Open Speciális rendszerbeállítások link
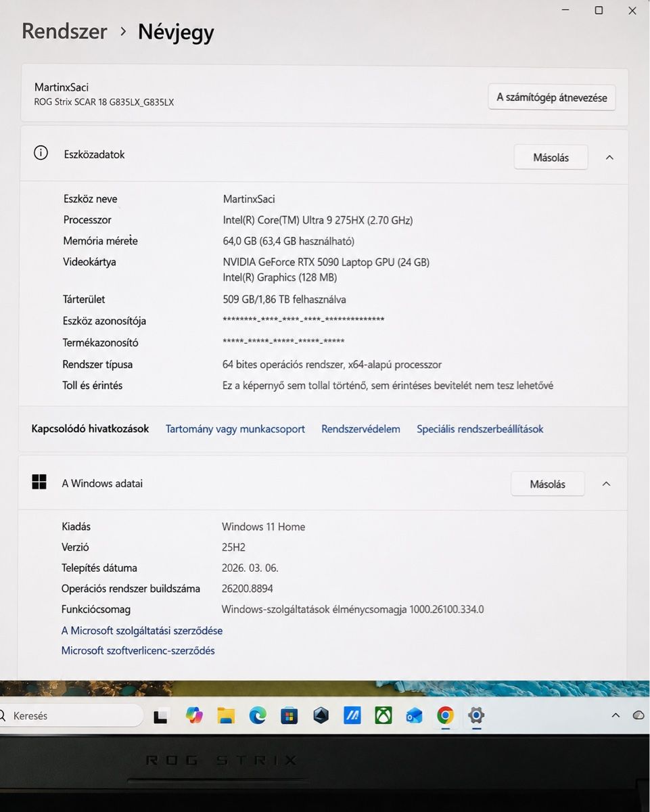The height and width of the screenshot is (812, 650). [480, 428]
